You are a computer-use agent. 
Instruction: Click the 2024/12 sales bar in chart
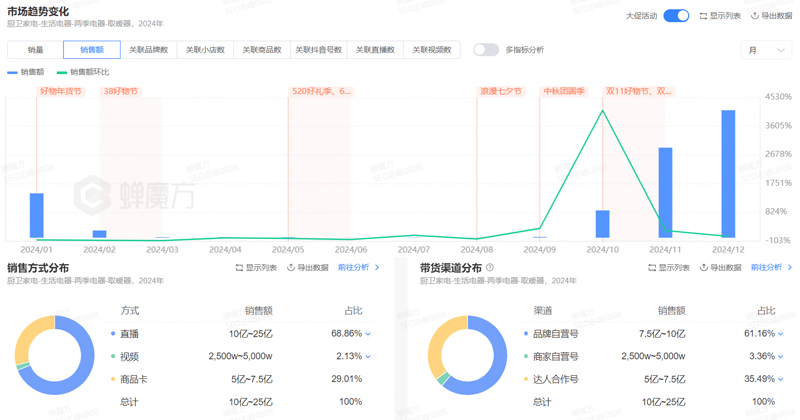(x=728, y=173)
